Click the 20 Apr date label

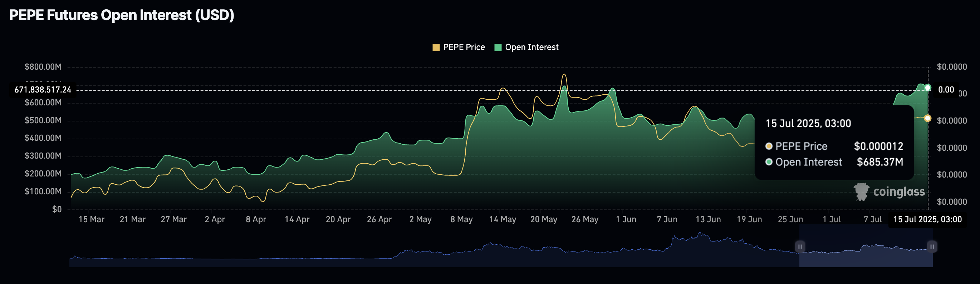coord(338,219)
